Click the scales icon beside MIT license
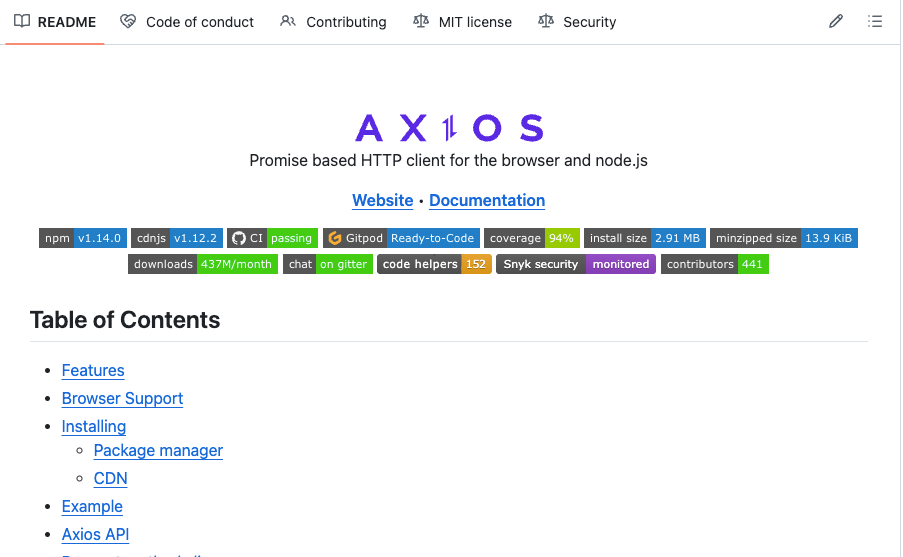This screenshot has height=557, width=903. pyautogui.click(x=421, y=21)
